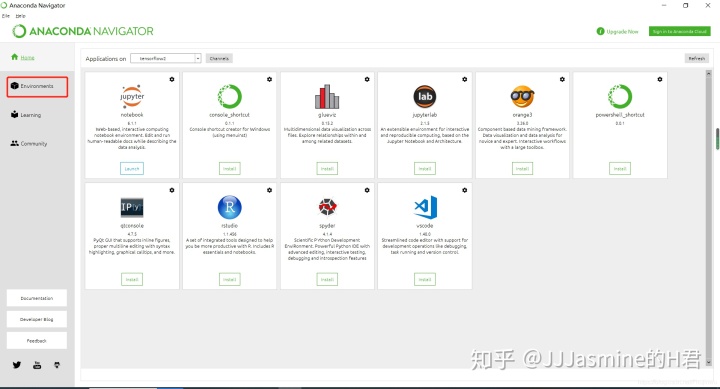Install spyder application
The height and width of the screenshot is (389, 720).
point(327,279)
